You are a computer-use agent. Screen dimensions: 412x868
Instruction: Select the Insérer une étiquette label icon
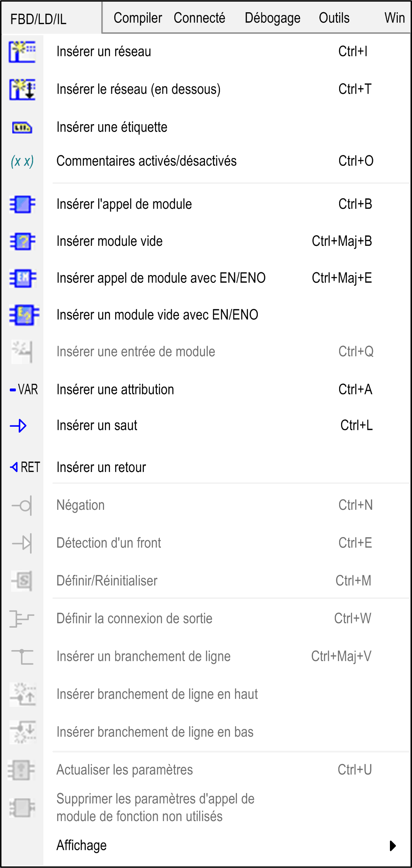[x=22, y=128]
